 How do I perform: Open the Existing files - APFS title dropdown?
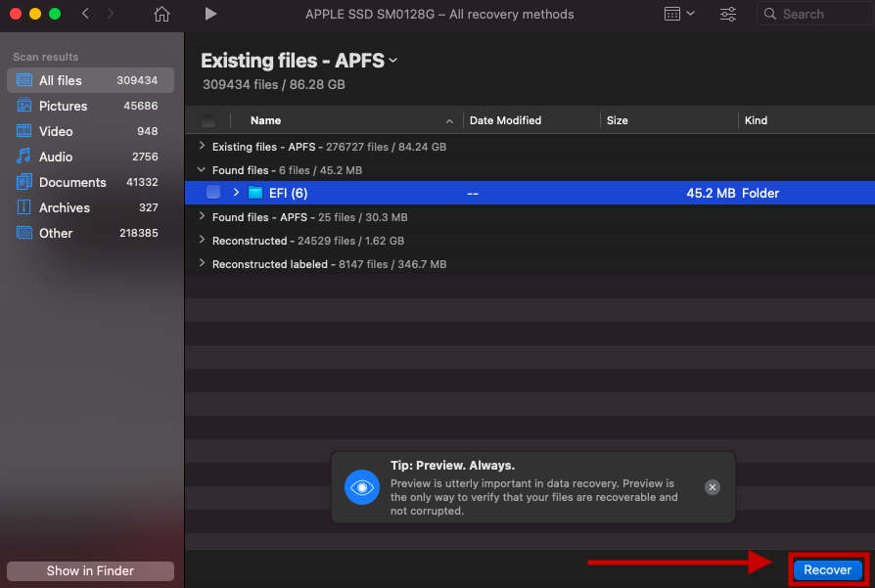coord(393,61)
